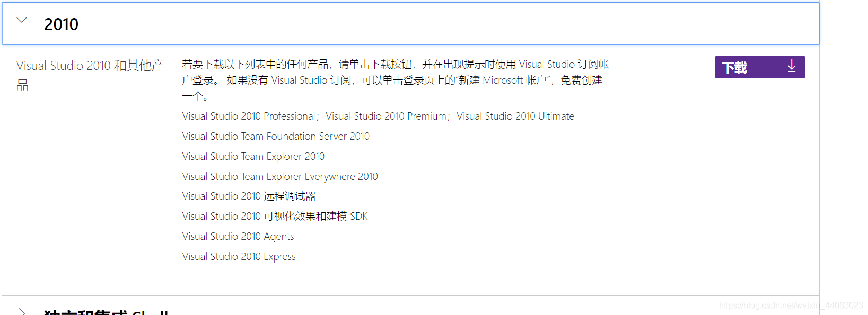Click Visual Studio Team Explorer 2010 line

coord(253,156)
